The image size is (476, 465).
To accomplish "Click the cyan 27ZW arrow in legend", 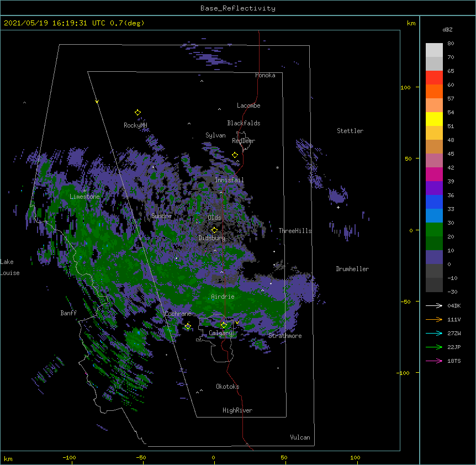I will (x=434, y=333).
